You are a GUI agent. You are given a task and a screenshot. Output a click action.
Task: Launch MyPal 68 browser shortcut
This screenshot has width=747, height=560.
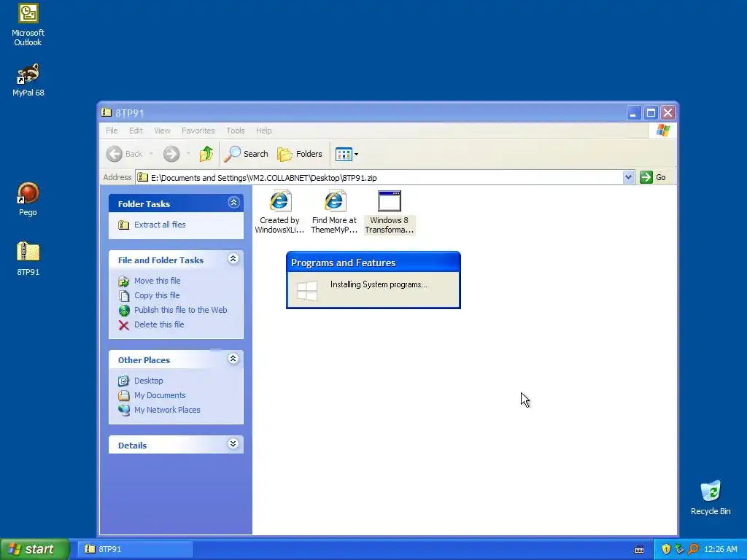tap(28, 80)
